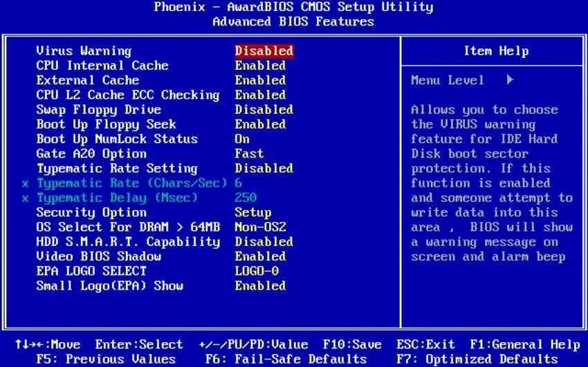Toggle HDD S.M.A.R.T. Capability Disabled value
The height and width of the screenshot is (367, 588).
264,242
